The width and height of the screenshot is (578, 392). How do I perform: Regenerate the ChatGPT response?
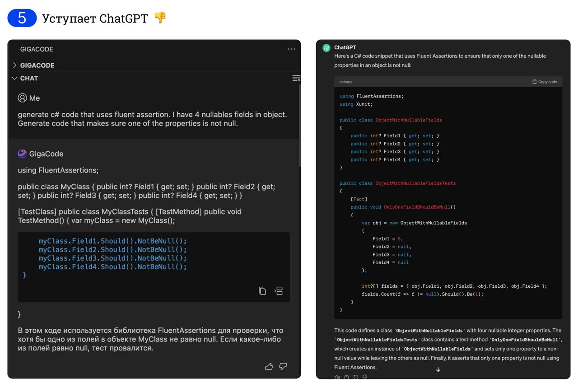click(x=356, y=377)
